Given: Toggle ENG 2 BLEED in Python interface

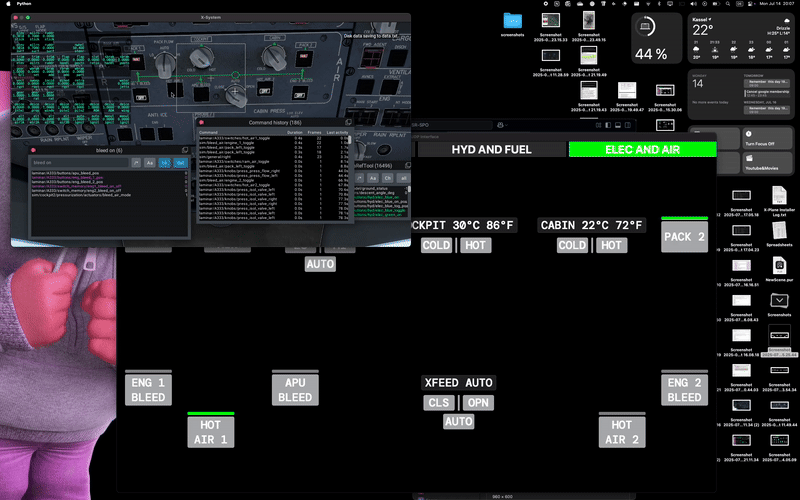Looking at the screenshot, I should [684, 390].
